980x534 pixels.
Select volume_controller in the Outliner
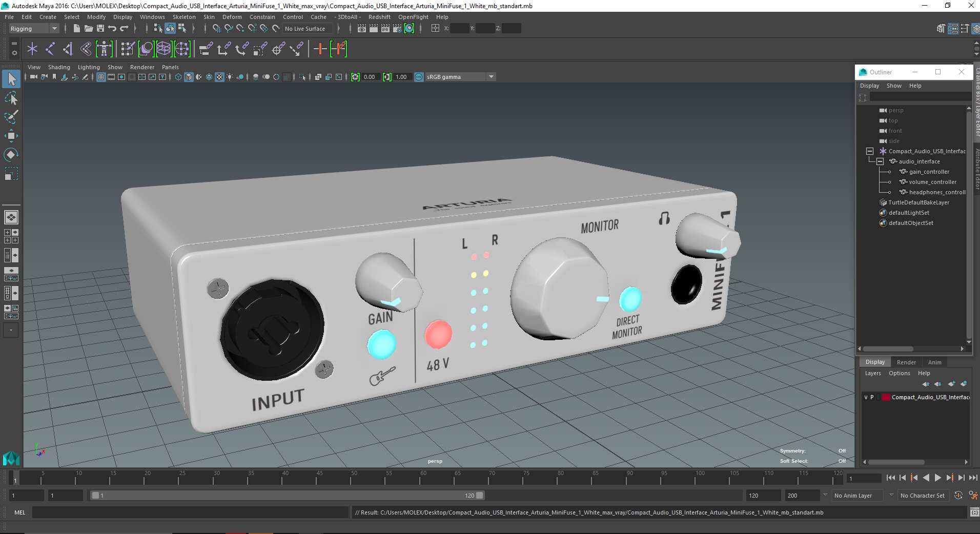932,182
